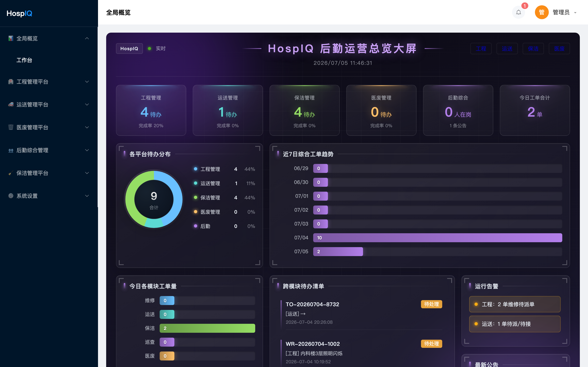The width and height of the screenshot is (588, 367).
Task: Click the 运送管理平台 ambulance icon
Action: click(x=11, y=104)
